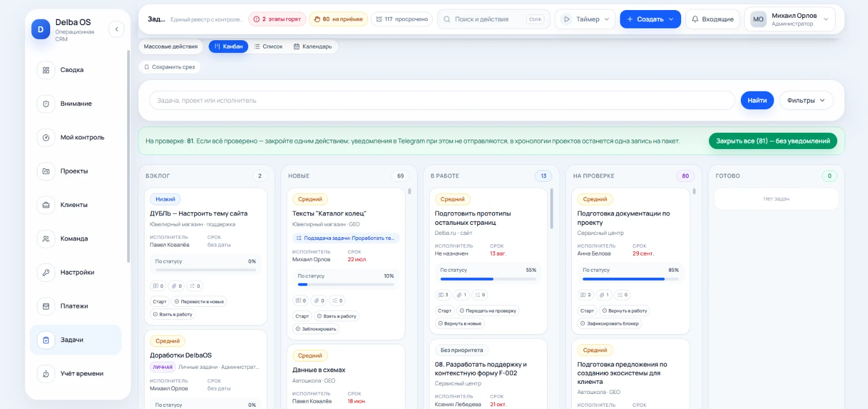Switch to the Канбан view
The height and width of the screenshot is (409, 868).
pos(228,47)
